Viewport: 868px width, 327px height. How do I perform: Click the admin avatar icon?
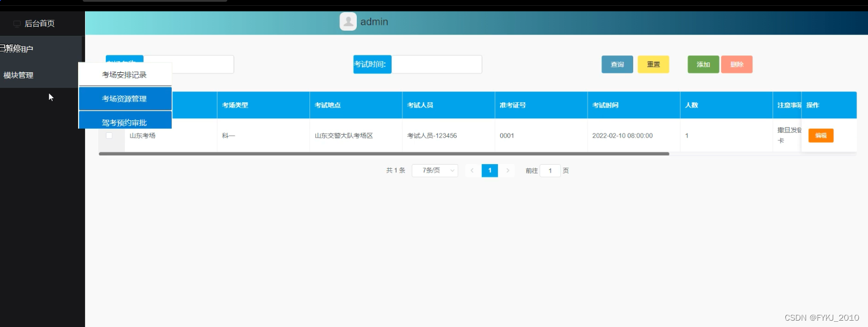pyautogui.click(x=348, y=21)
